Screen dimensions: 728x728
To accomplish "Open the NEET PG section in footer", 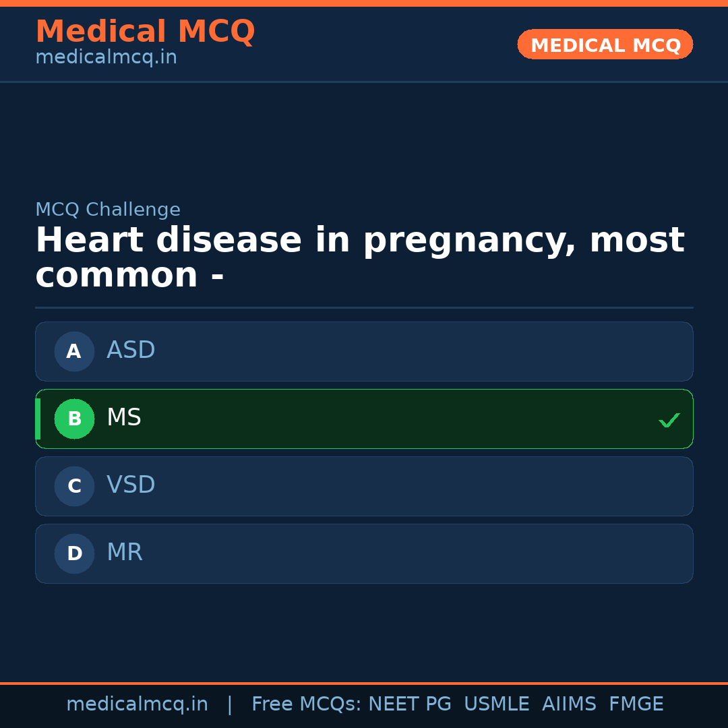I will (409, 704).
